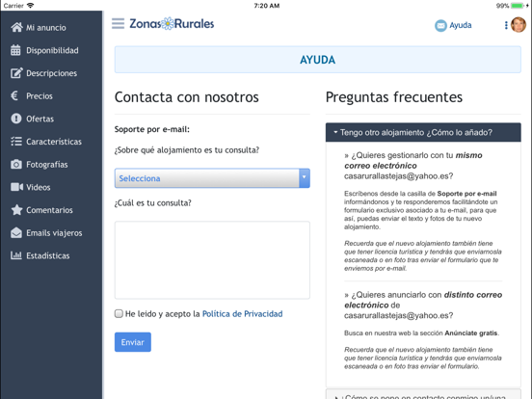This screenshot has width=532, height=399.
Task: Open Fotografías menu item
Action: (x=47, y=165)
